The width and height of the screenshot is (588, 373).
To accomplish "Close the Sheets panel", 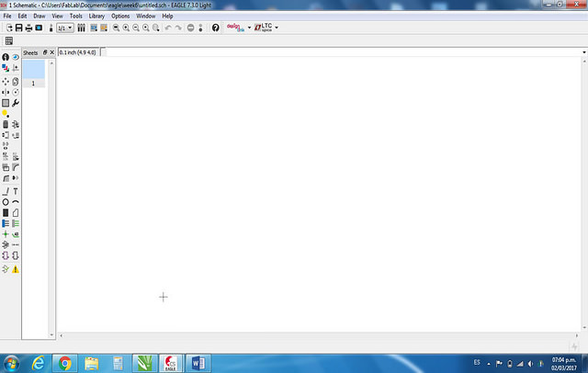I will [52, 52].
